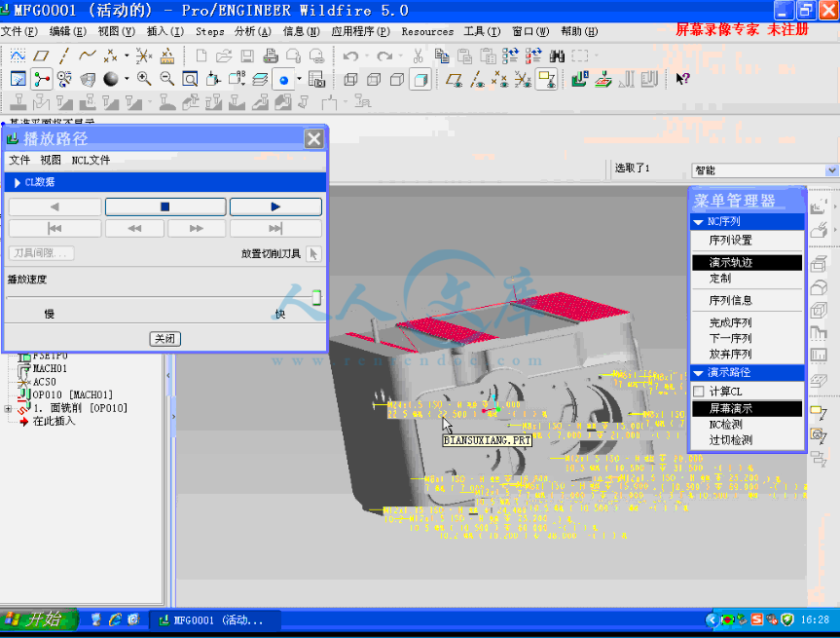This screenshot has width=840, height=638.
Task: Click the 关闭 button
Action: [165, 339]
